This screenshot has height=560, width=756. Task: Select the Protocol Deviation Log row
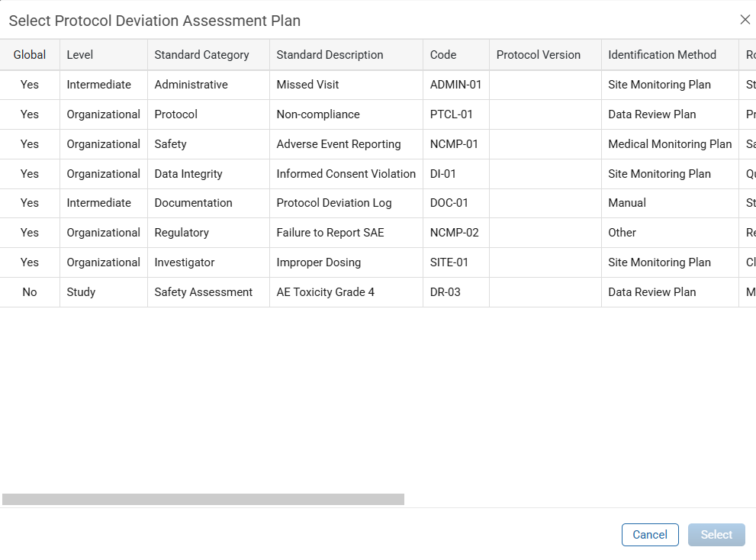point(378,203)
